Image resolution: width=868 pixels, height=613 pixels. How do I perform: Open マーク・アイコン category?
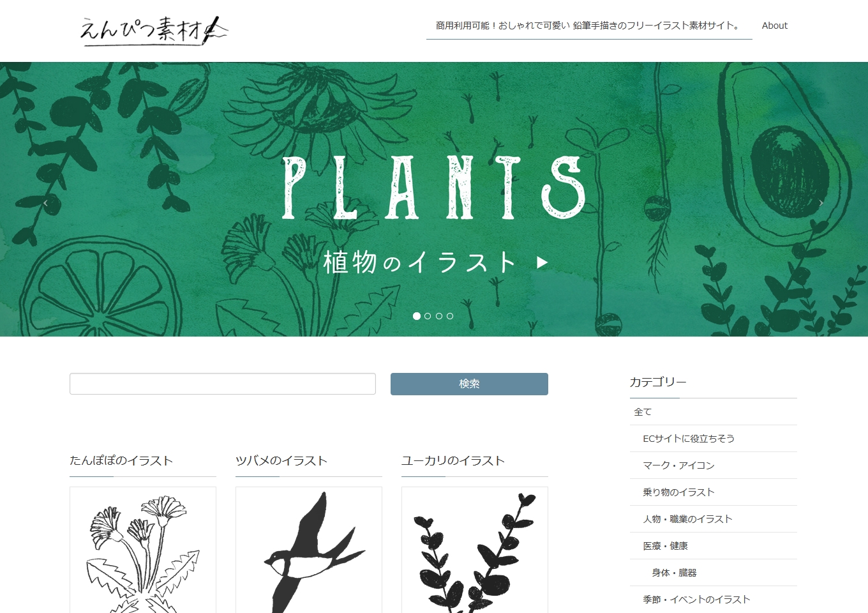pos(713,465)
